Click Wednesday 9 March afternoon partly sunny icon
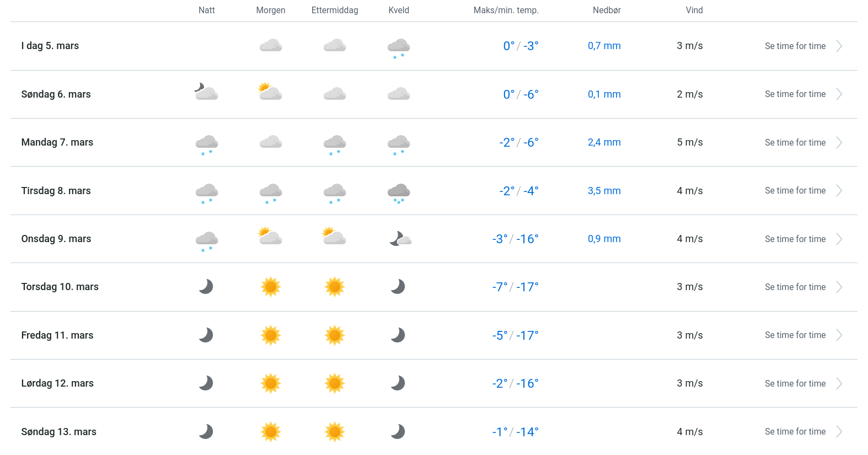The height and width of the screenshot is (455, 868). tap(334, 237)
